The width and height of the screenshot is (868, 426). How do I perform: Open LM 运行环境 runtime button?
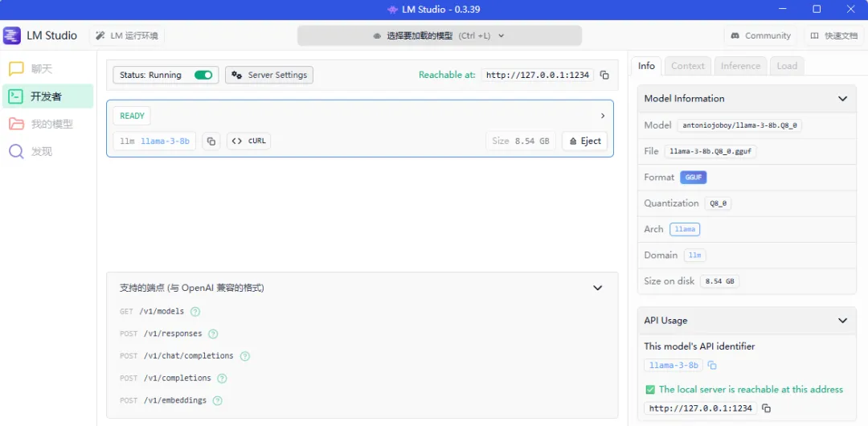[x=127, y=35]
